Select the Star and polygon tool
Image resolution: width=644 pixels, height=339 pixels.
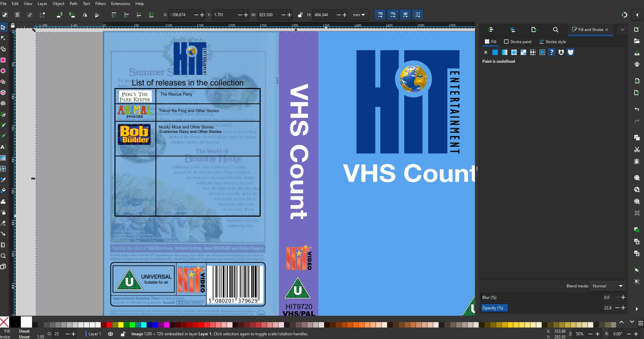tap(3, 82)
